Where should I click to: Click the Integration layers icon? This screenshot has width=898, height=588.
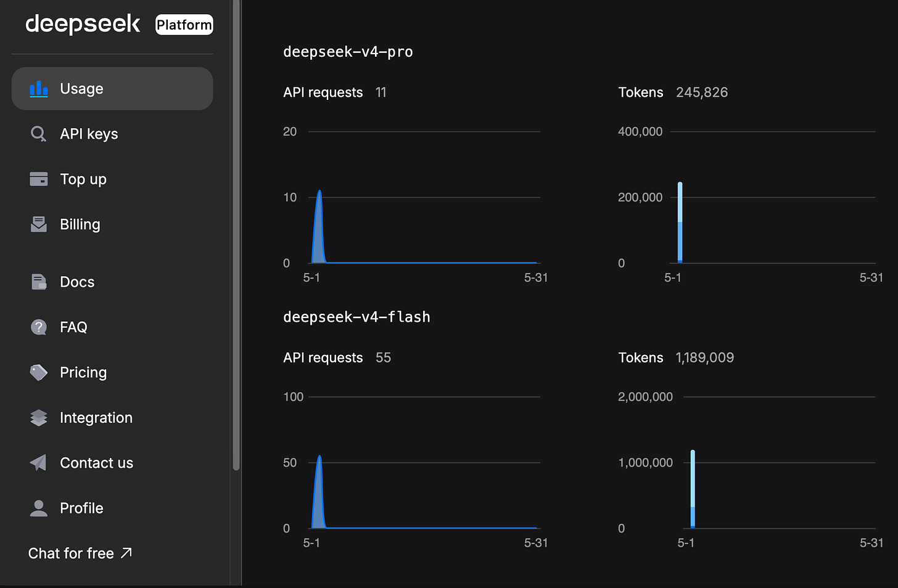click(x=39, y=418)
